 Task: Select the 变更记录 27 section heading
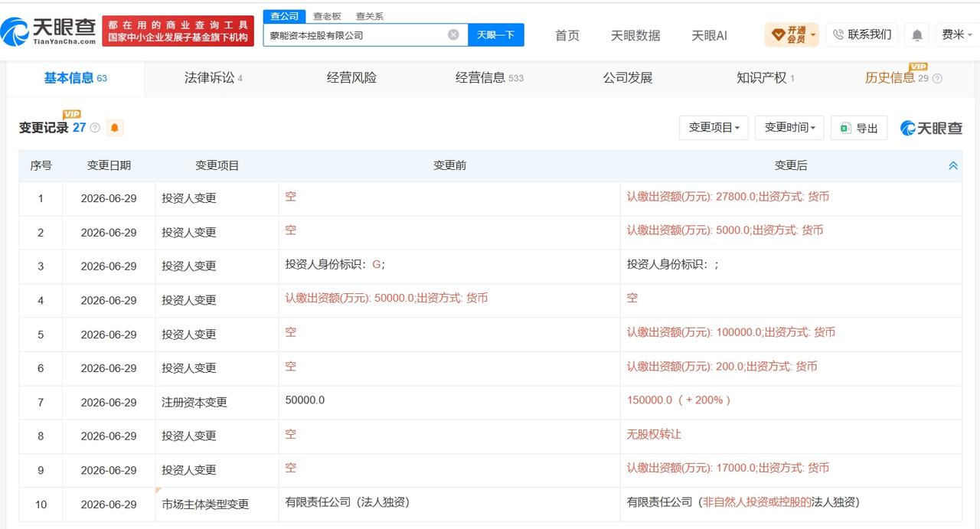pos(52,128)
